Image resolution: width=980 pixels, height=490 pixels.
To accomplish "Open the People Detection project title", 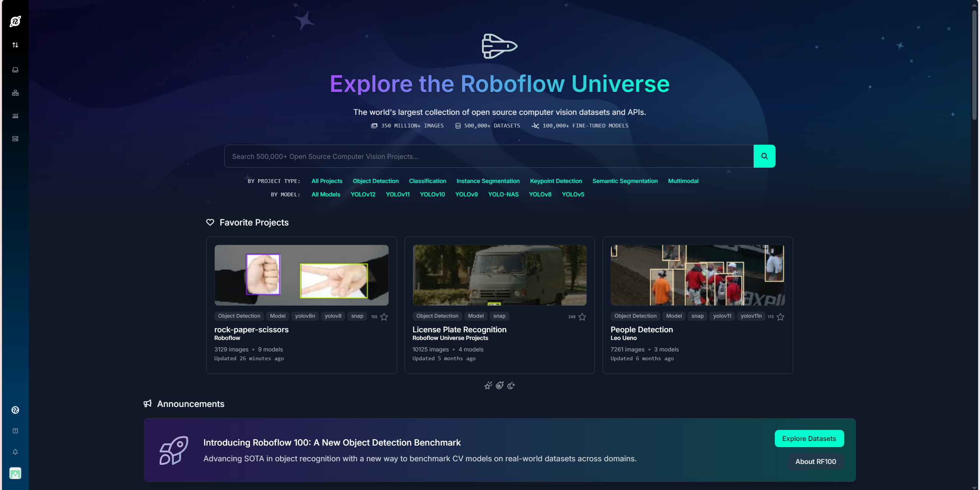I will point(642,329).
